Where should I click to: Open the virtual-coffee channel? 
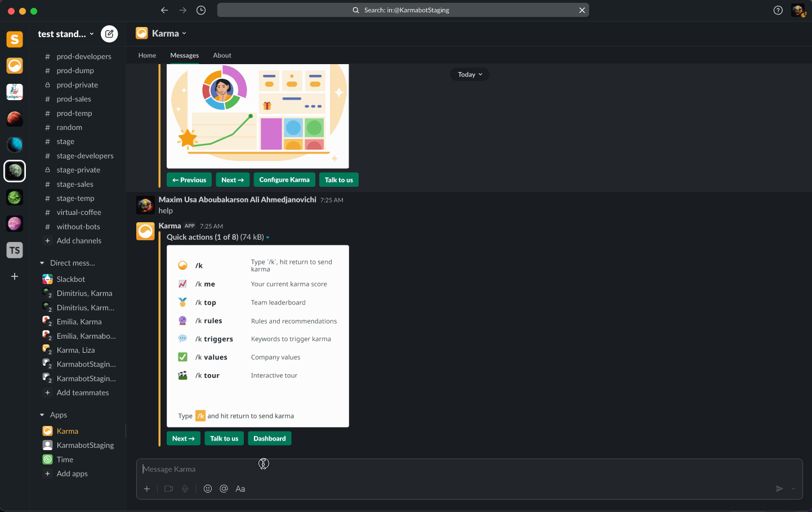[x=78, y=212]
